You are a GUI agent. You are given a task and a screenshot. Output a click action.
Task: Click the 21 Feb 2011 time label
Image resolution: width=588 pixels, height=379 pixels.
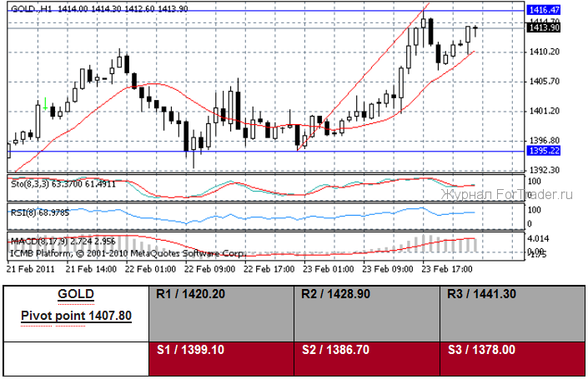coord(30,269)
